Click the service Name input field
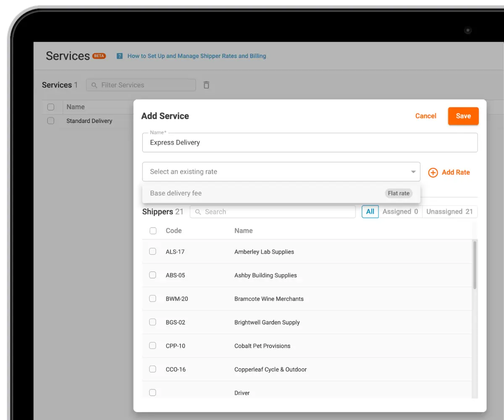This screenshot has height=420, width=504. tap(310, 142)
